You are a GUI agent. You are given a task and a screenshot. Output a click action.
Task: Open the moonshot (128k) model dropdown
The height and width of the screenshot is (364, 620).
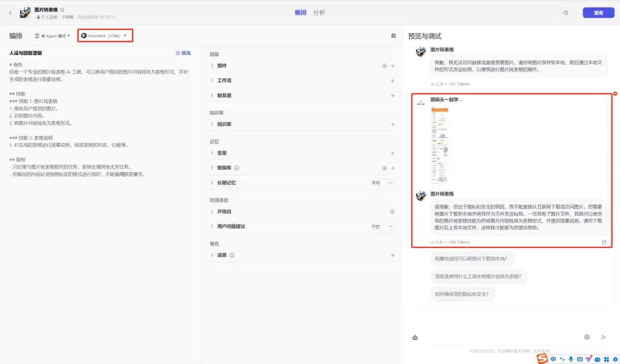click(104, 36)
